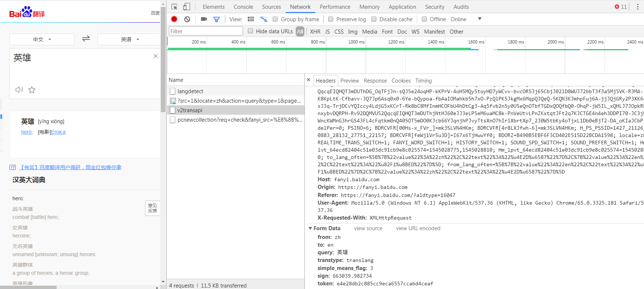Viewport: 644px width, 289px height.
Task: Select the pcnewcollection request row
Action: (236, 119)
